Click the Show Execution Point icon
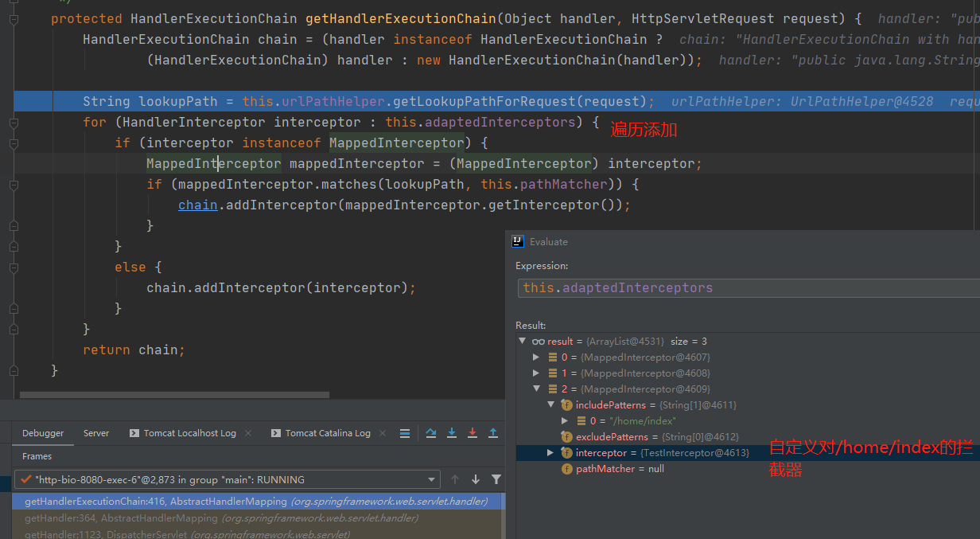Viewport: 980px width, 539px height. [405, 433]
